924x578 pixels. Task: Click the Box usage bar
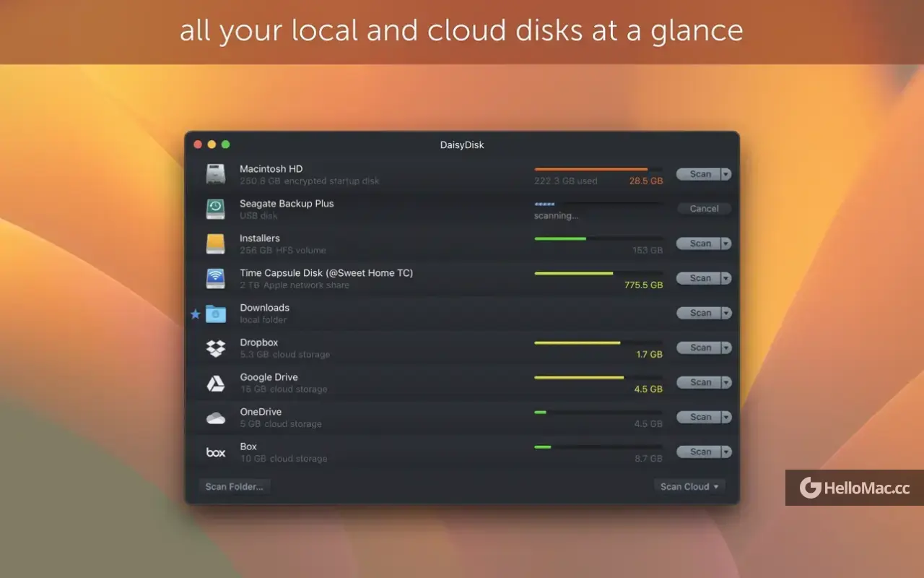[x=598, y=447]
